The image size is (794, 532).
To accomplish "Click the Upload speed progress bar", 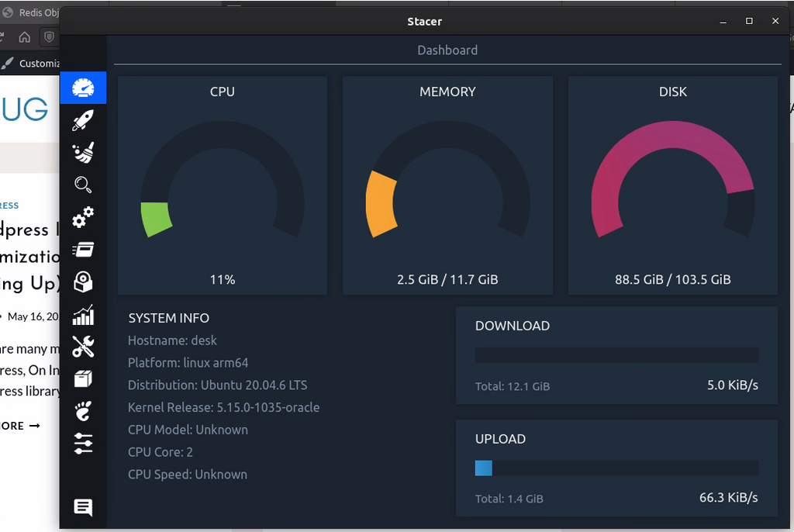I will (616, 468).
